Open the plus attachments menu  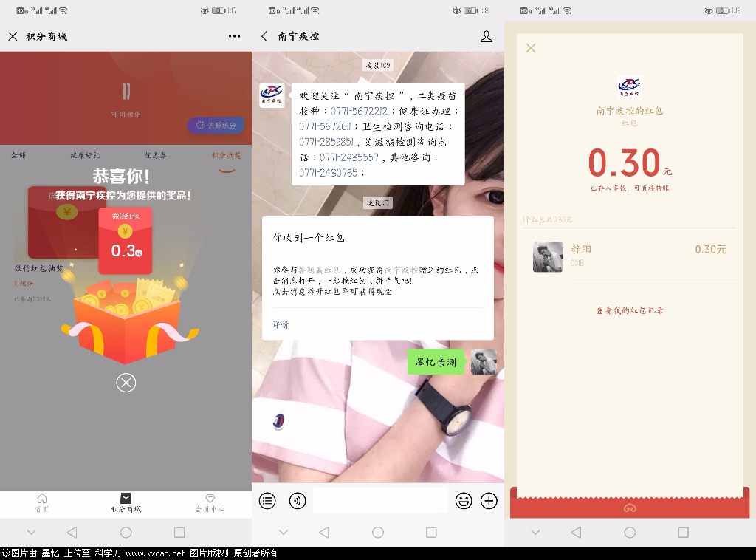click(x=489, y=501)
